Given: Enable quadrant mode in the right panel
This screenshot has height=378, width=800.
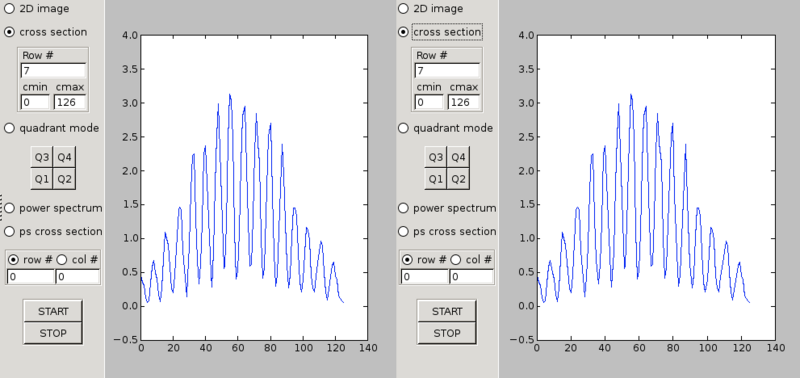Looking at the screenshot, I should tap(404, 128).
